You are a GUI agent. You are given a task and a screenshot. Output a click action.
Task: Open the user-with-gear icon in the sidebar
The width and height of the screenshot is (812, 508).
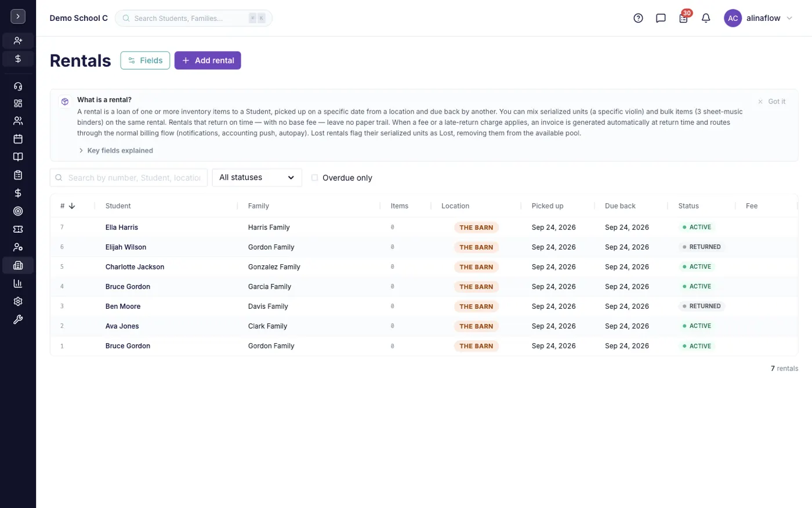pos(18,247)
